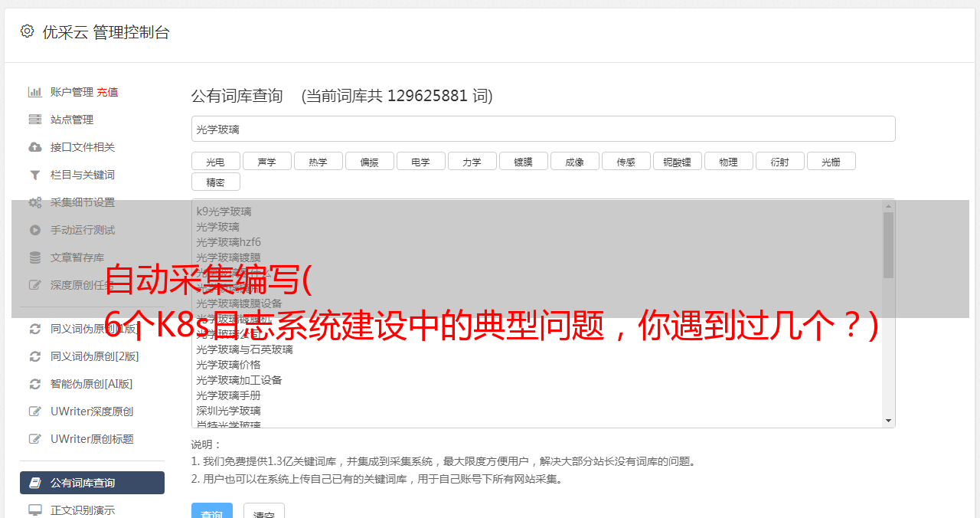The image size is (980, 518).
Task: Click the 物理 tag button
Action: 728,162
